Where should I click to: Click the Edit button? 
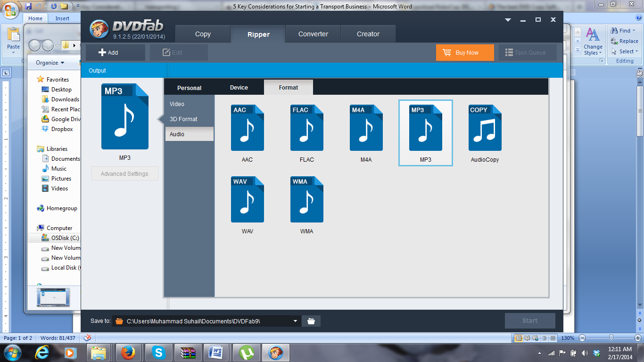[179, 52]
